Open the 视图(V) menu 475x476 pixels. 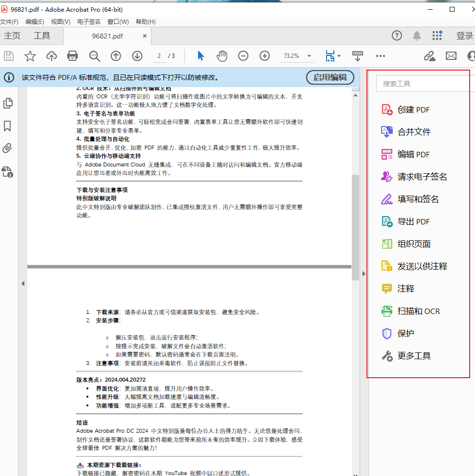click(x=61, y=22)
